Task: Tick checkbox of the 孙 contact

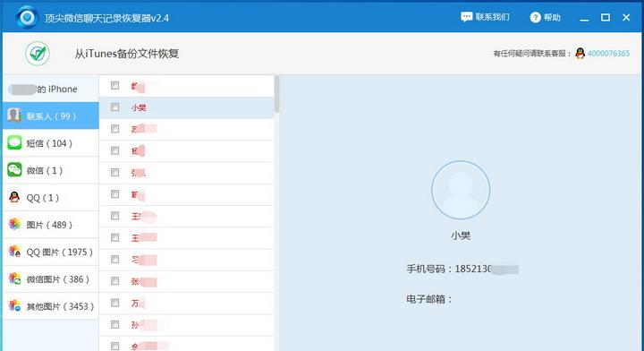Action: pyautogui.click(x=115, y=325)
